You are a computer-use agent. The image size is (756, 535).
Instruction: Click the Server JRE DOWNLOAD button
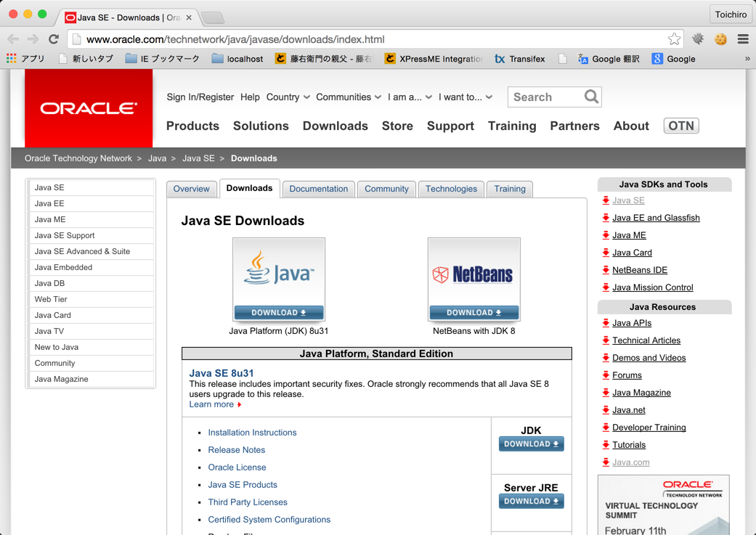tap(531, 502)
